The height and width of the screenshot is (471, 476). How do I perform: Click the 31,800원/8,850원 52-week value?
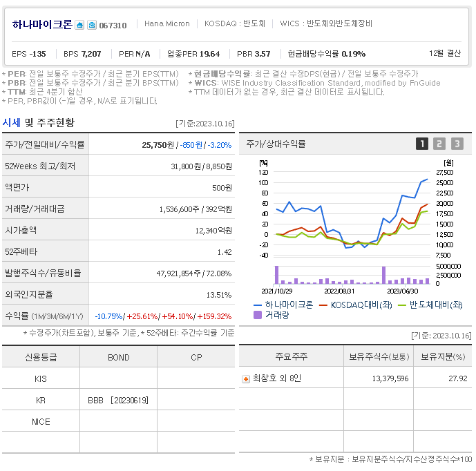(x=201, y=166)
